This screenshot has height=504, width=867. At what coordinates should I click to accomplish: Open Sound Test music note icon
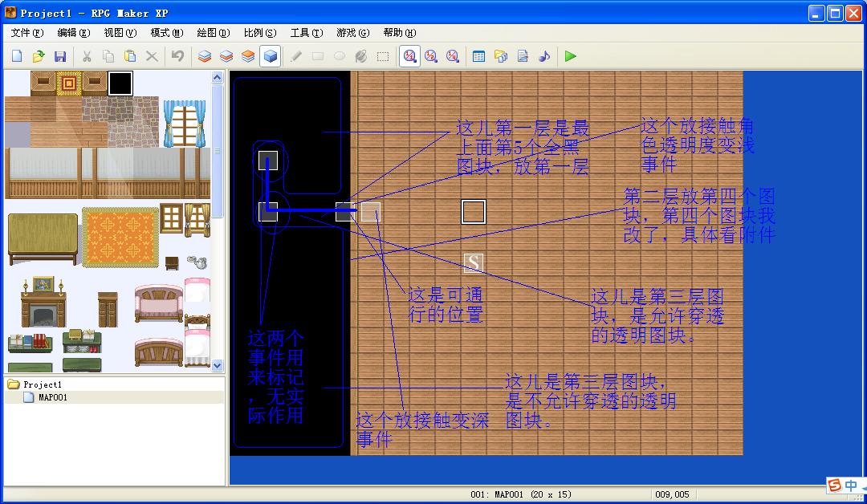click(544, 56)
